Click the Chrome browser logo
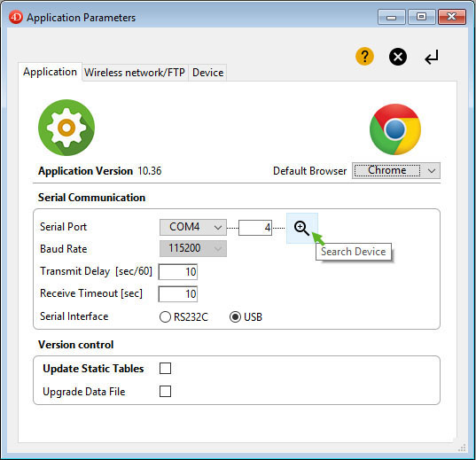 coord(395,129)
